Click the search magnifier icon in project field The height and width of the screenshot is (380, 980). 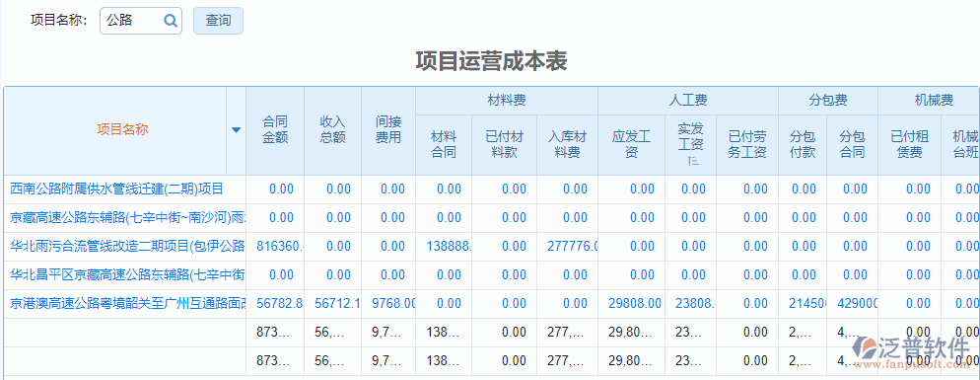pyautogui.click(x=171, y=21)
